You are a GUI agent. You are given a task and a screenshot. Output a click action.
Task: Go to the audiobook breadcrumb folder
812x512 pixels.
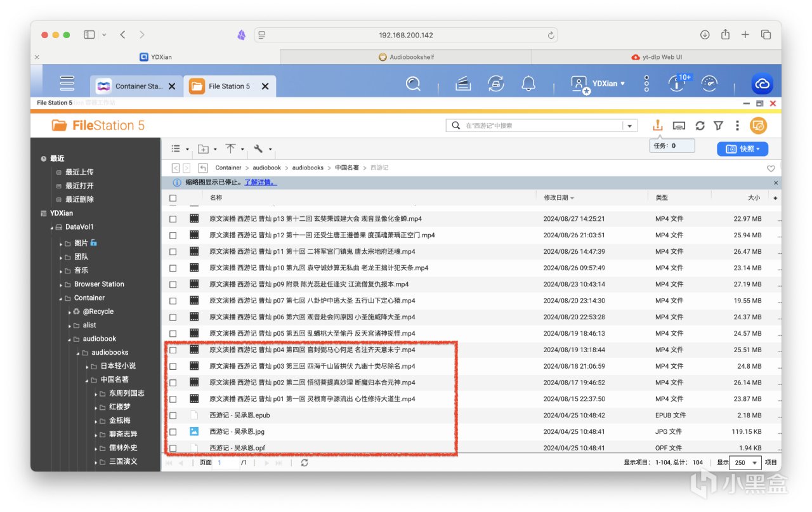[266, 168]
